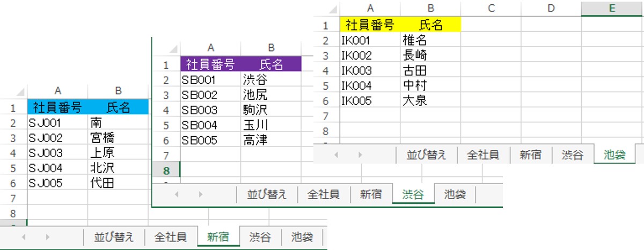
Task: Select the highlighted row 8 header in the SB sheet
Action: [x=166, y=170]
